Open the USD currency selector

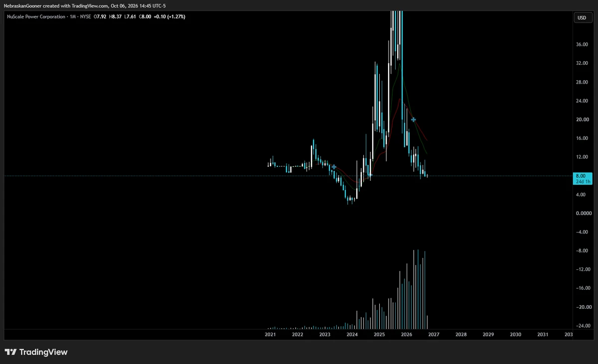pyautogui.click(x=582, y=18)
